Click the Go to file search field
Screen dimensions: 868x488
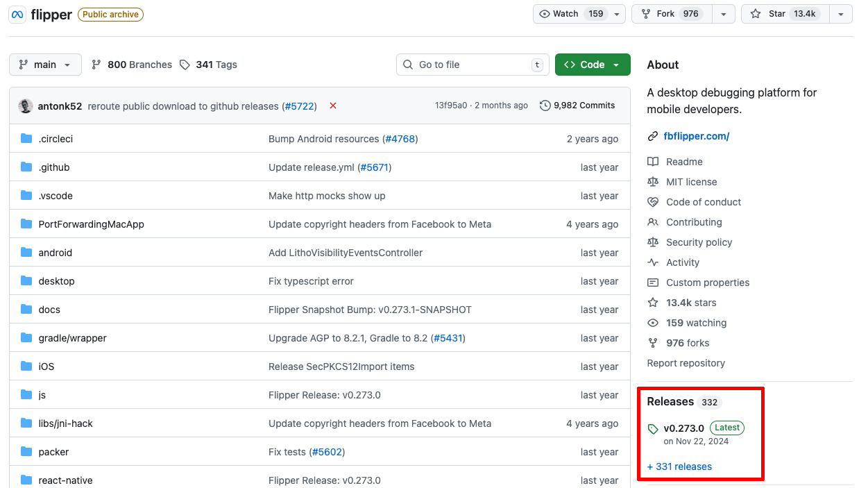[473, 65]
